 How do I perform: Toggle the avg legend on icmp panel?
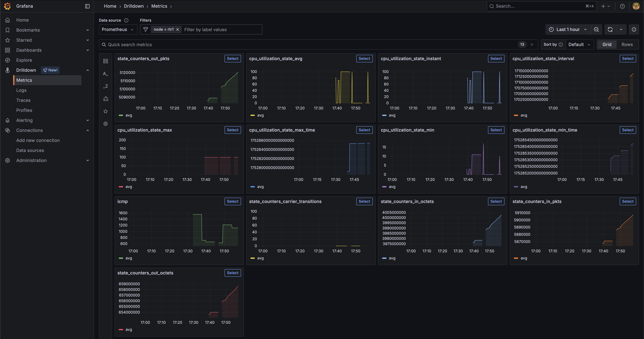tap(128, 258)
